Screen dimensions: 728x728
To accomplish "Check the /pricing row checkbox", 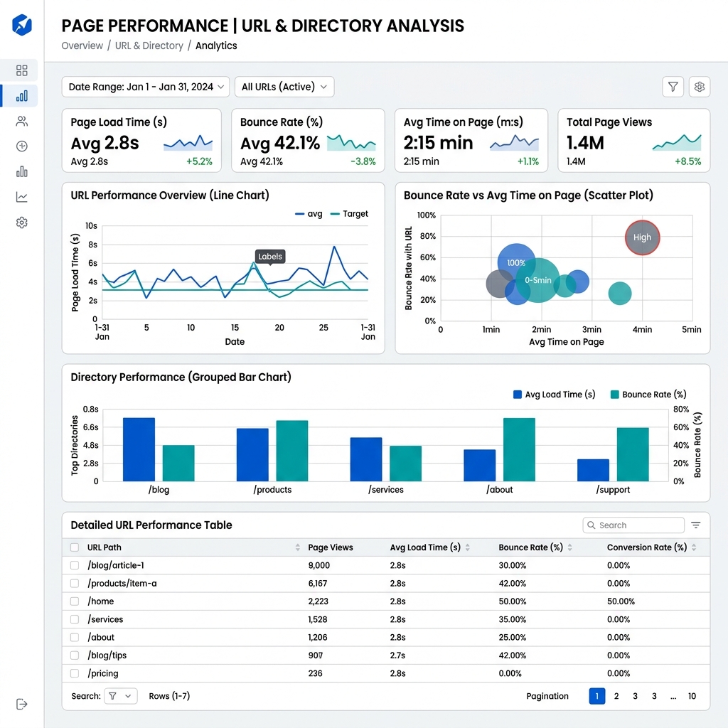I will [x=74, y=673].
